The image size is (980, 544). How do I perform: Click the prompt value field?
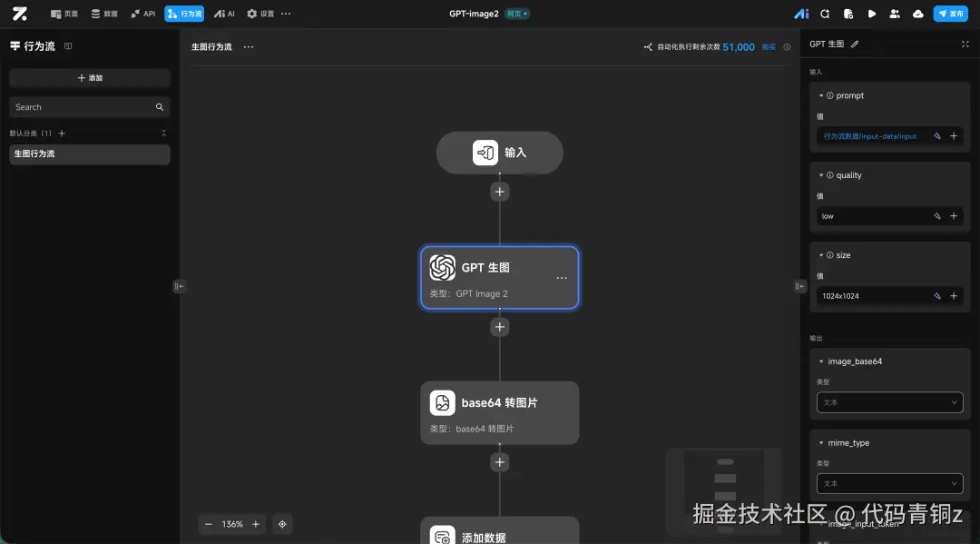point(873,136)
